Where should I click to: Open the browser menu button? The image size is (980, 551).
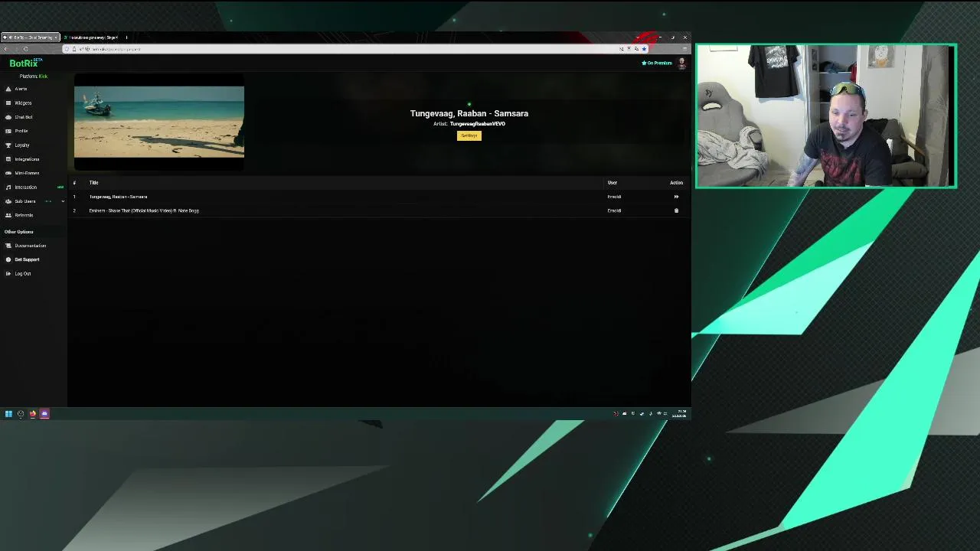[684, 49]
